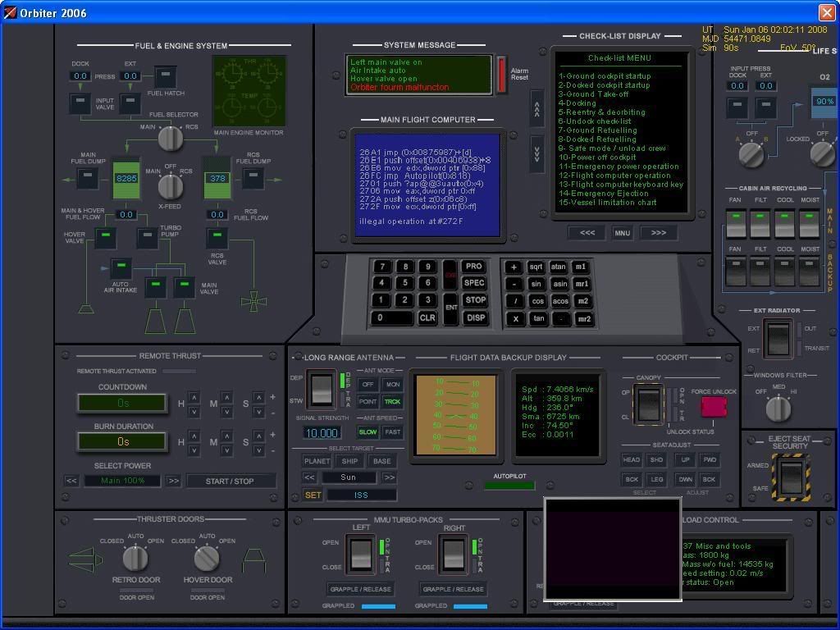Click the SPEC key
This screenshot has width=840, height=630.
[474, 283]
